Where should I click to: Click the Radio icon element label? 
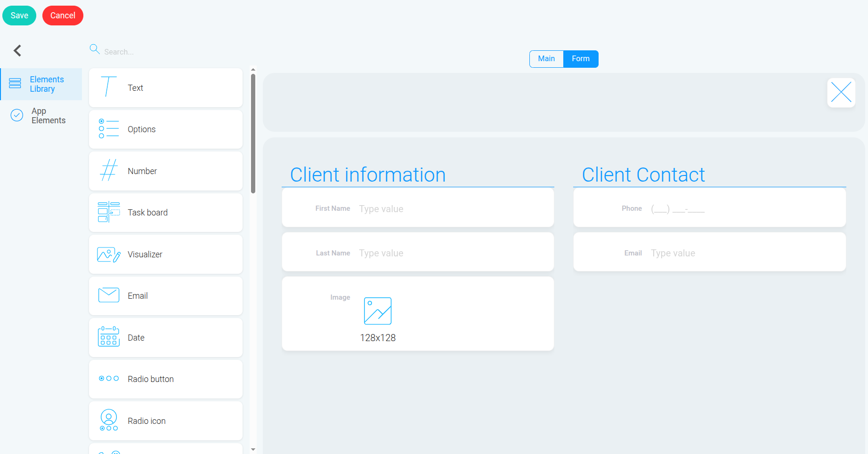(146, 421)
